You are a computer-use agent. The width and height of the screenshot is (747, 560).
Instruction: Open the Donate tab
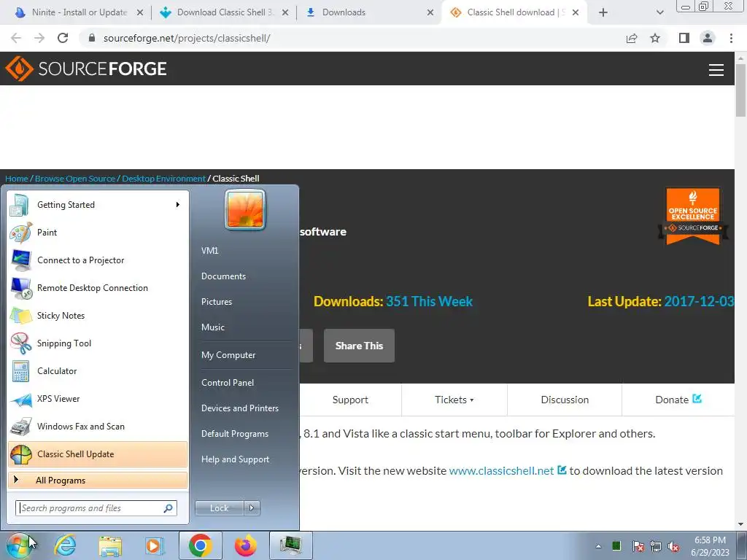678,400
